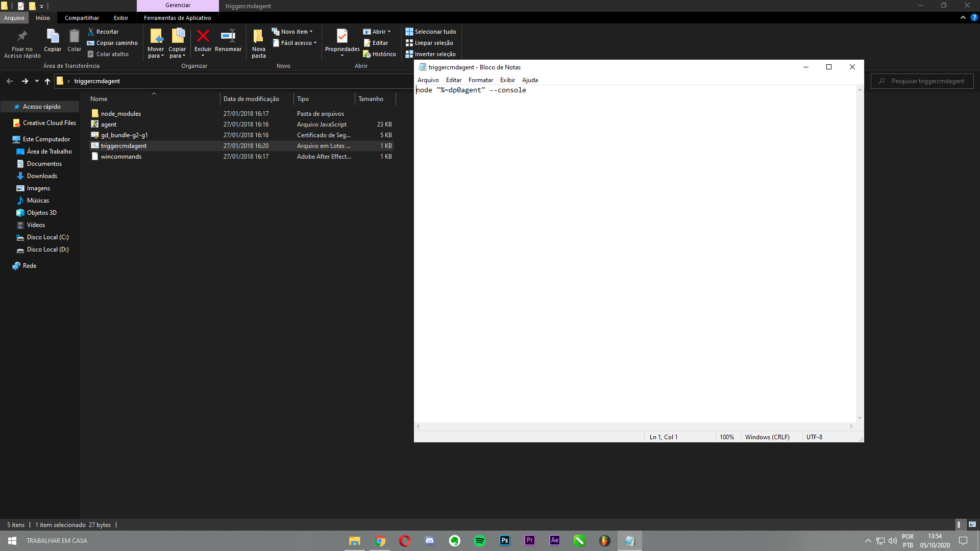This screenshot has width=980, height=551.
Task: Sort by the Tipo column header
Action: point(324,99)
